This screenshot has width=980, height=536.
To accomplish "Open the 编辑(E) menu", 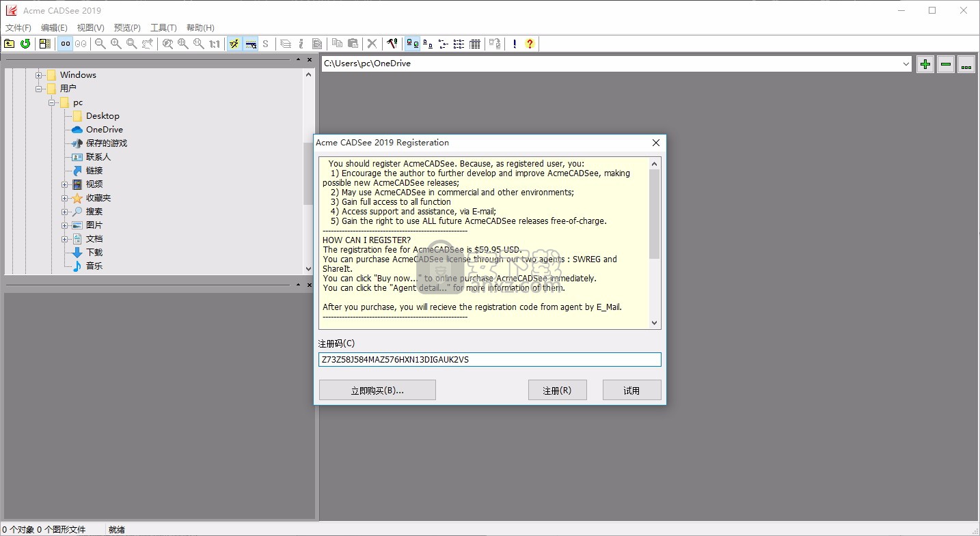I will 54,28.
